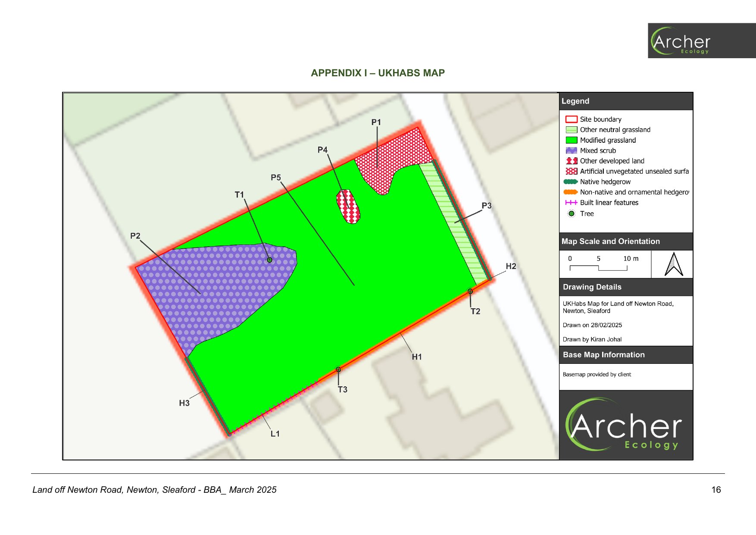Click the Modified grassland green swatch
Screen dimensions: 756x535
tap(571, 140)
